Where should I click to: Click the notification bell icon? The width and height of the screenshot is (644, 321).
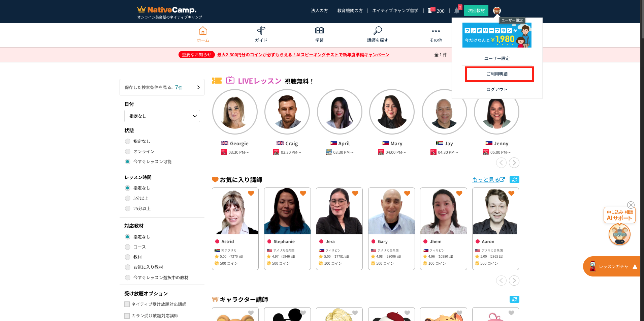pos(456,10)
